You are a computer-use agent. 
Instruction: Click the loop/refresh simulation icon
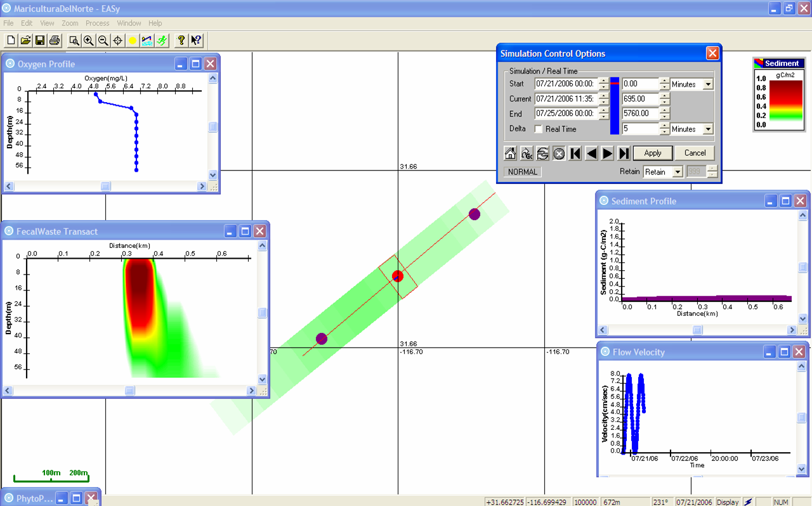[542, 153]
